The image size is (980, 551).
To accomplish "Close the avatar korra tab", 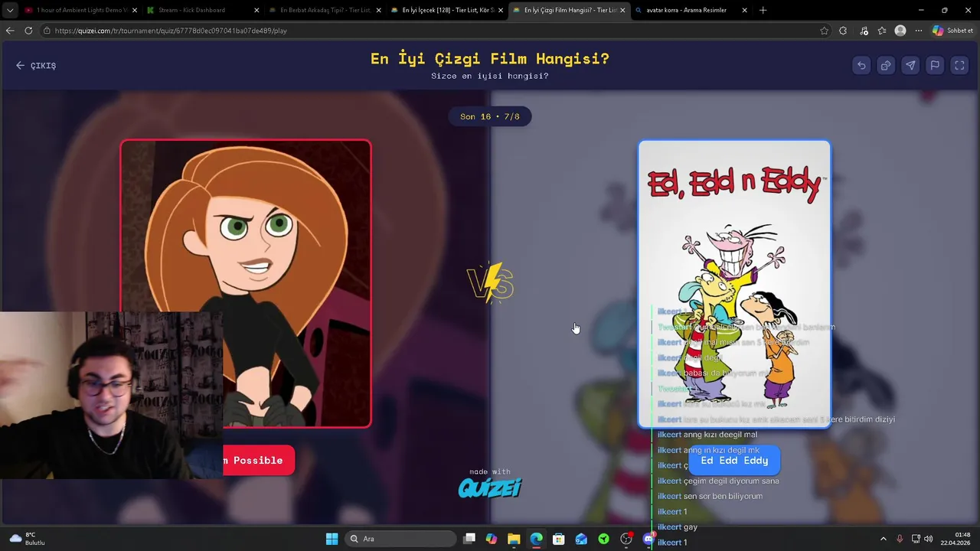I will click(x=744, y=10).
